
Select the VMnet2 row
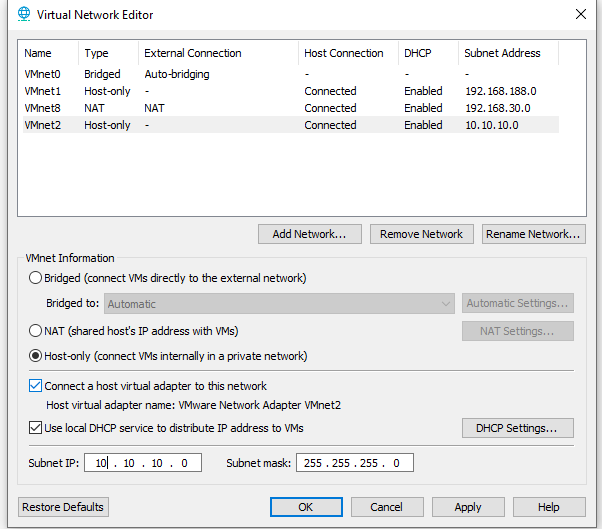click(x=291, y=125)
